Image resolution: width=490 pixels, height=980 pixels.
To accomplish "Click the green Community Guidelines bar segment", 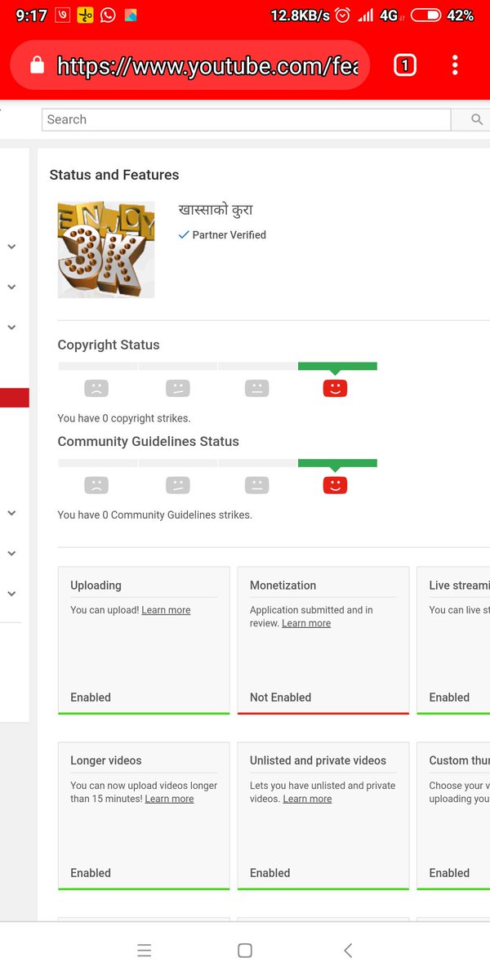I will point(337,464).
